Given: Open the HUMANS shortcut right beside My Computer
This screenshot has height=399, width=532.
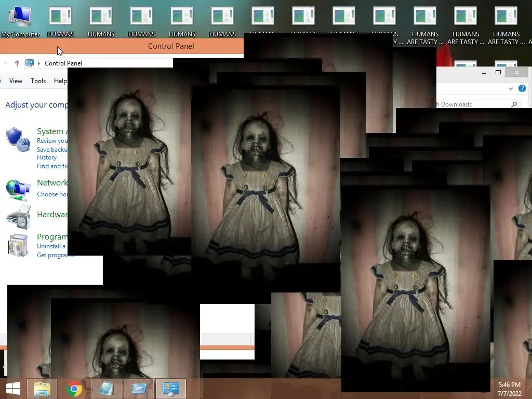Looking at the screenshot, I should click(60, 20).
